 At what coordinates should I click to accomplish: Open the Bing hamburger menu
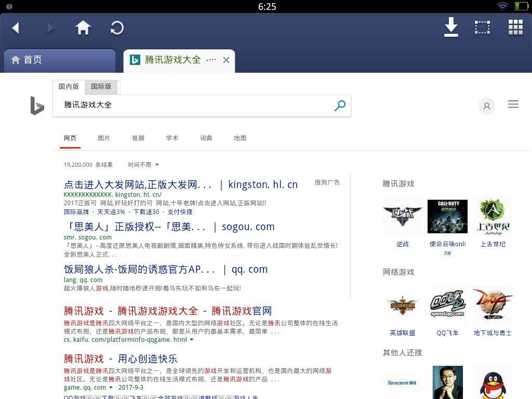[513, 104]
